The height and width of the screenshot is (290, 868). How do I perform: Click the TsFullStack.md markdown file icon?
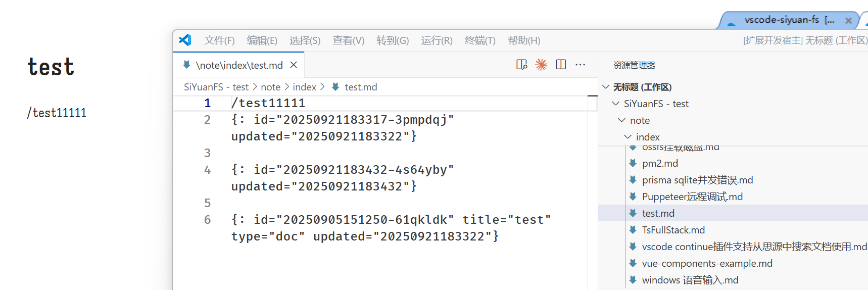point(633,230)
